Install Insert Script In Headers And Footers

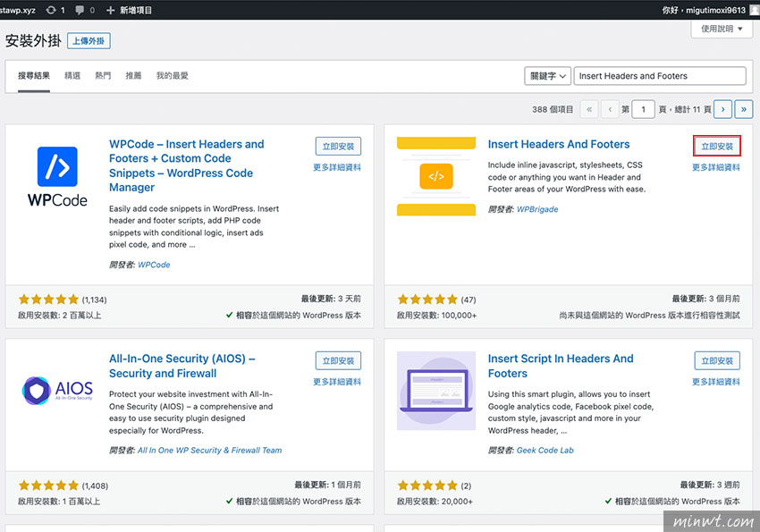click(x=717, y=361)
